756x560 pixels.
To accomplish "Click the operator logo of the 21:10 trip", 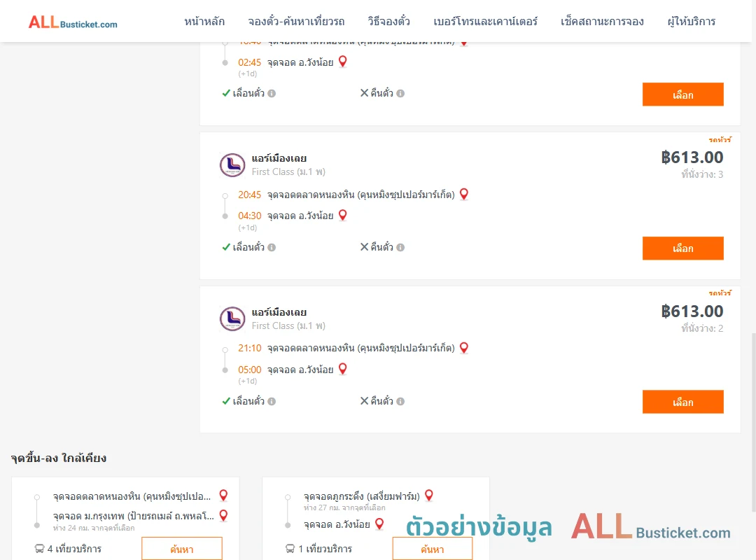I will 232,318.
